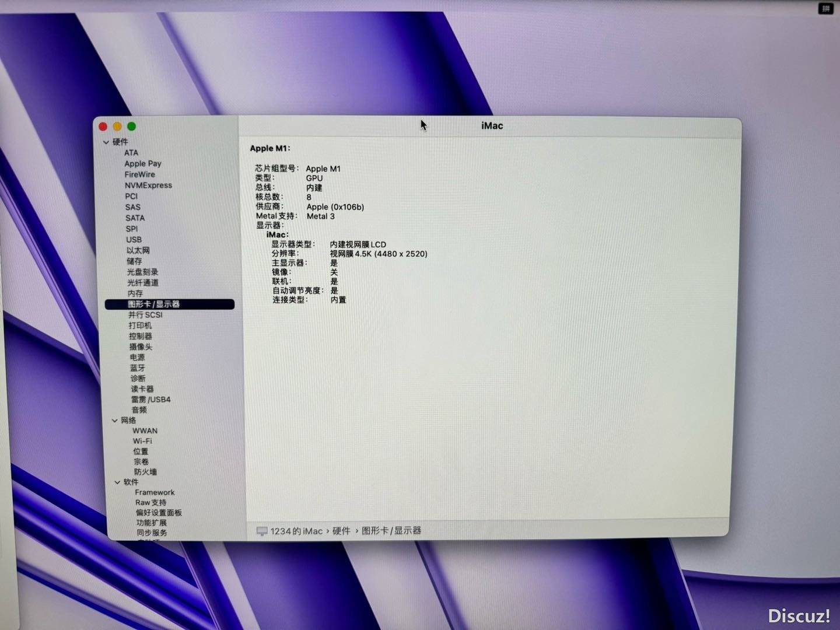Close the window with red button
This screenshot has width=840, height=630.
(x=103, y=127)
